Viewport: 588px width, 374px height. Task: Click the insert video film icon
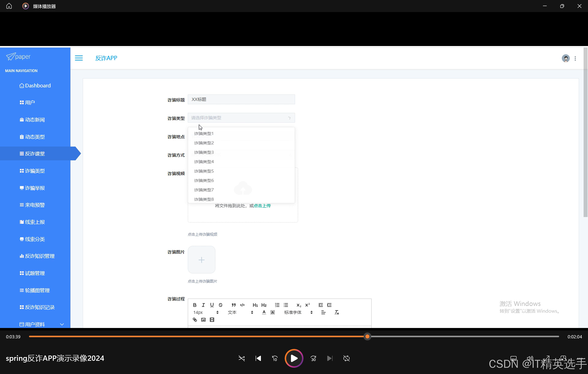212,319
